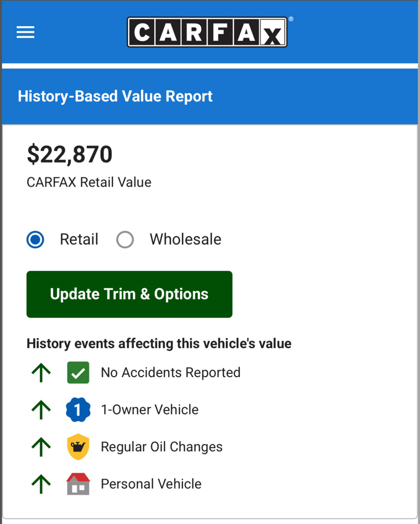Image resolution: width=420 pixels, height=524 pixels.
Task: Click the CARFAX logo
Action: [207, 32]
